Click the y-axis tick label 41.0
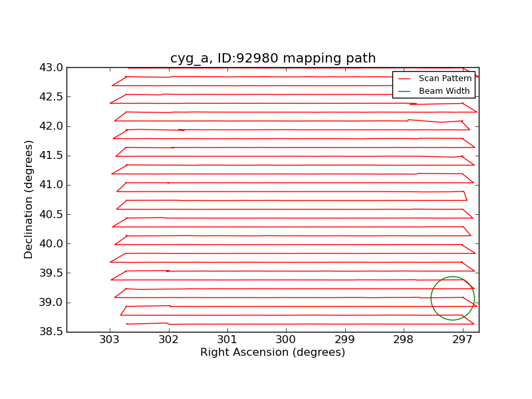Image resolution: width=532 pixels, height=399 pixels. pyautogui.click(x=51, y=185)
